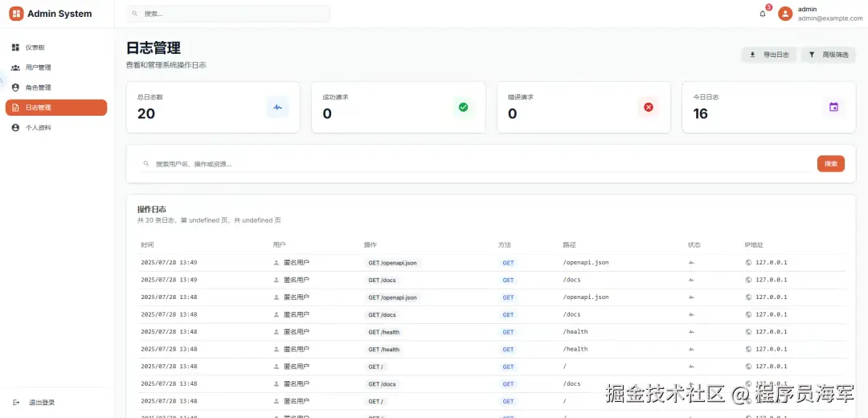
Task: Click the 导出日志 export button
Action: [769, 55]
